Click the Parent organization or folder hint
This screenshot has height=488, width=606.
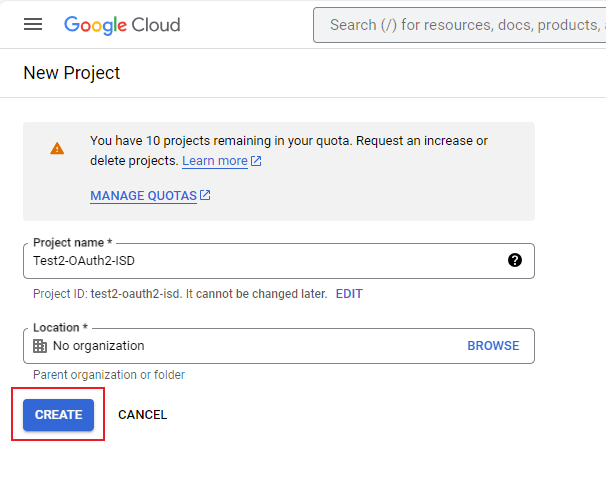click(109, 375)
